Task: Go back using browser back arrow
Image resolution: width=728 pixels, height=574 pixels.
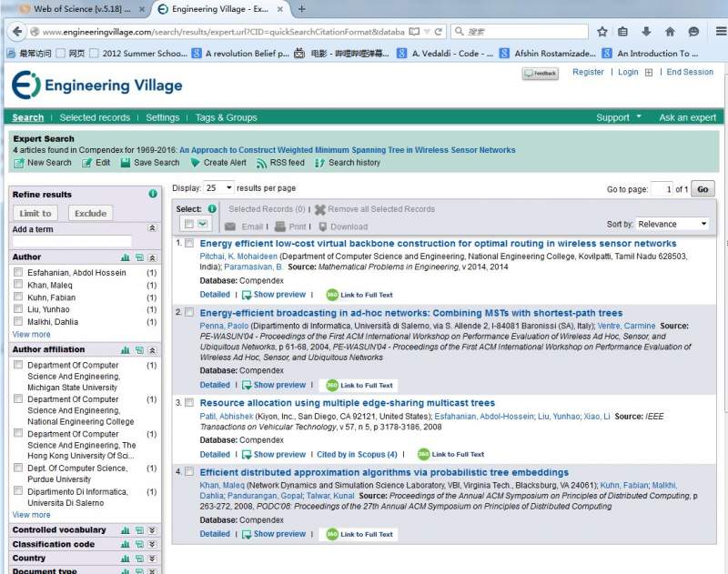Action: [17, 32]
